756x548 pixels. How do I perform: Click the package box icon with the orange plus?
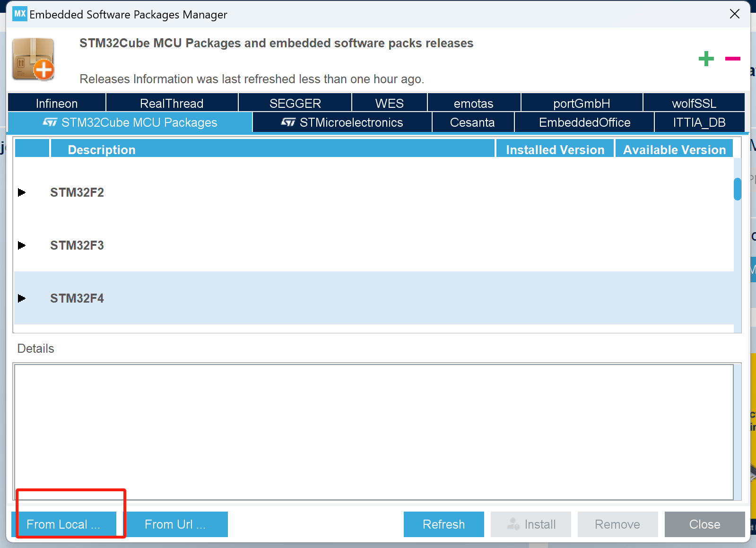click(x=33, y=59)
